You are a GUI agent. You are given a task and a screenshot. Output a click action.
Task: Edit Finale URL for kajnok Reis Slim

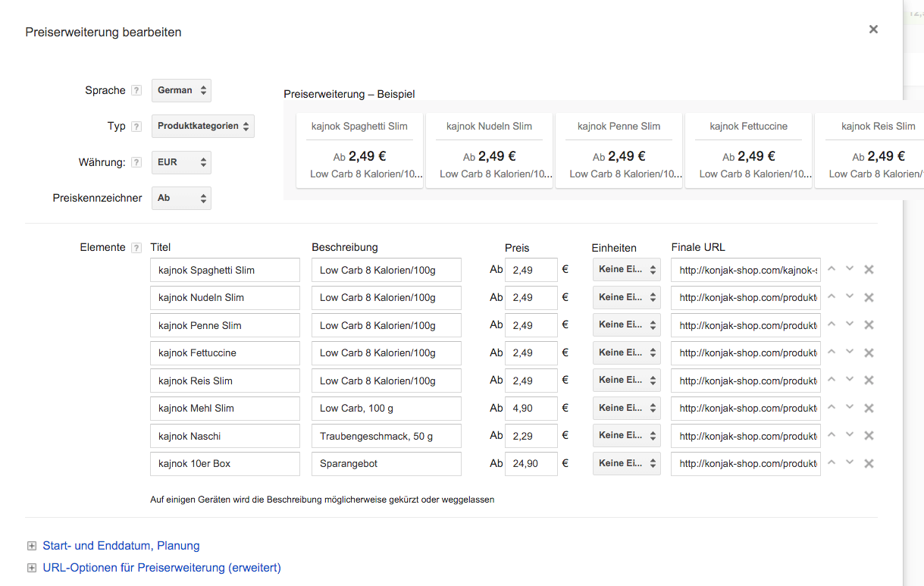746,381
